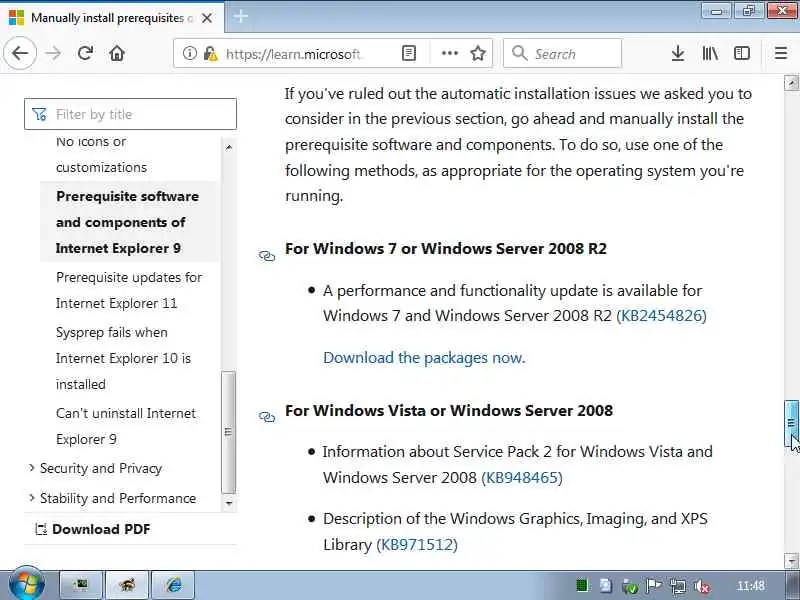The height and width of the screenshot is (600, 800).
Task: Click the forward navigation arrow
Action: [x=53, y=53]
